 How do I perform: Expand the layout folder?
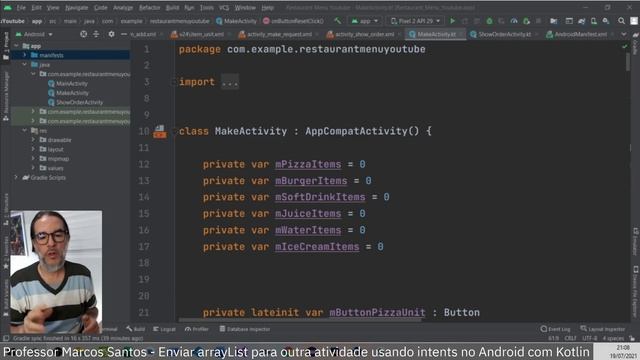33,149
